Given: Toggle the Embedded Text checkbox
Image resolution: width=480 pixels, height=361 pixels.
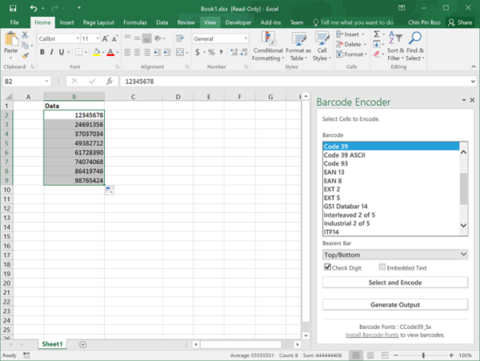Looking at the screenshot, I should coord(382,267).
